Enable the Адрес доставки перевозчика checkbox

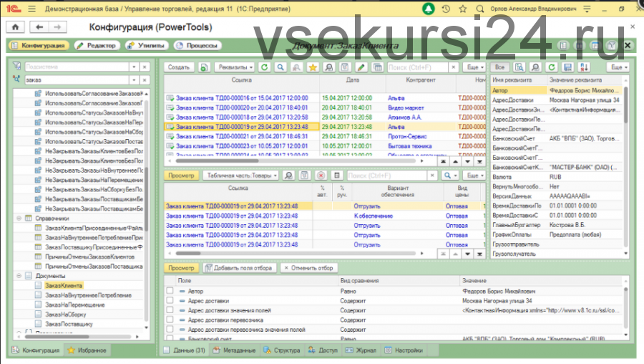tap(170, 320)
